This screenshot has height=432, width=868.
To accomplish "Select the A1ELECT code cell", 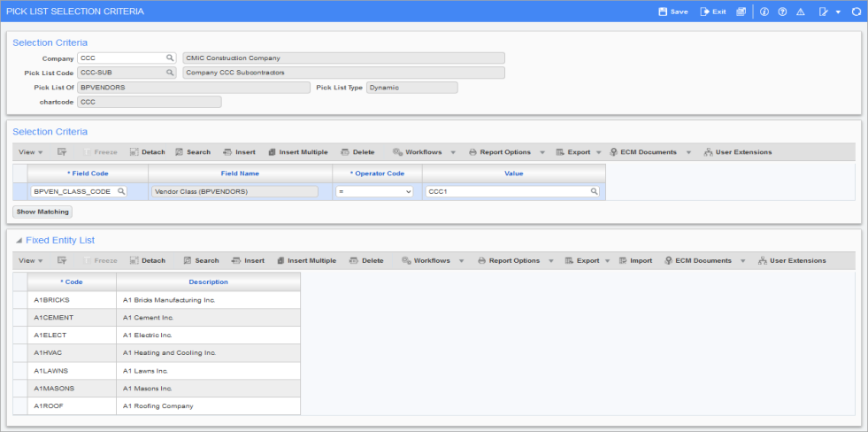I will click(x=72, y=336).
